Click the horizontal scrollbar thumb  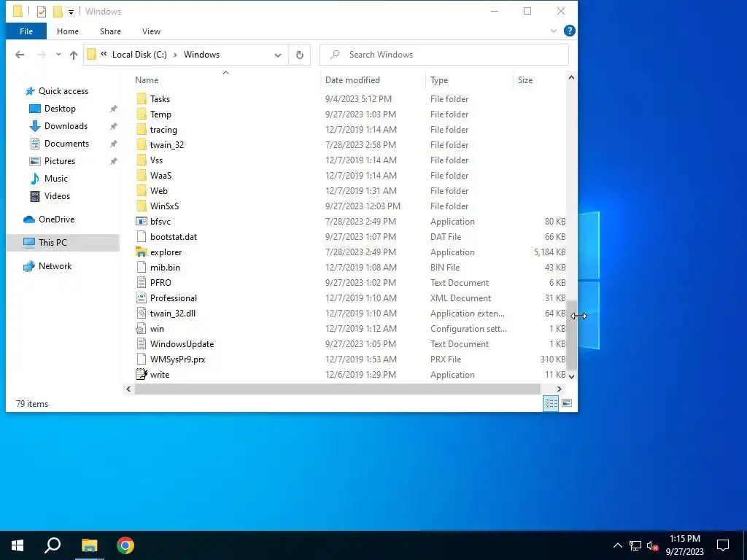click(x=337, y=389)
